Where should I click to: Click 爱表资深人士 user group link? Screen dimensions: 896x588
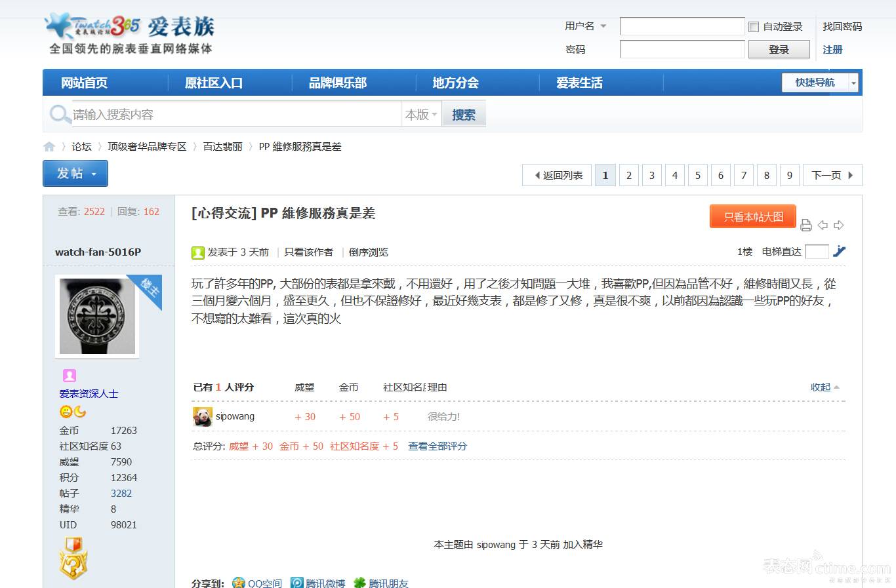tap(89, 394)
